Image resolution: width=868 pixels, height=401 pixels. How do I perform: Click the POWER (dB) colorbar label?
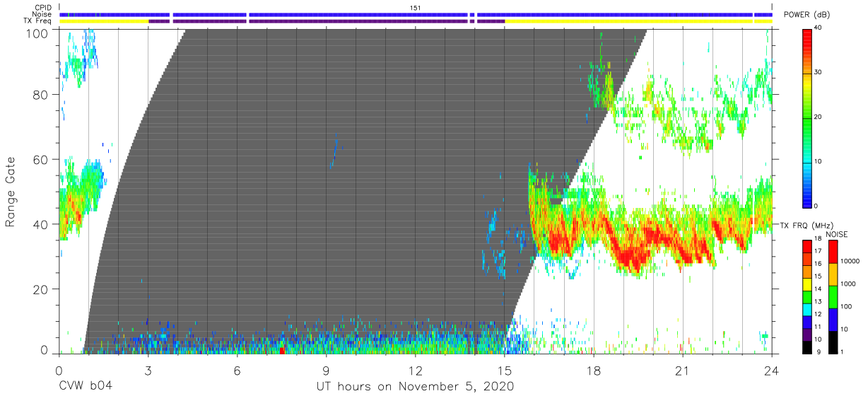coord(807,15)
